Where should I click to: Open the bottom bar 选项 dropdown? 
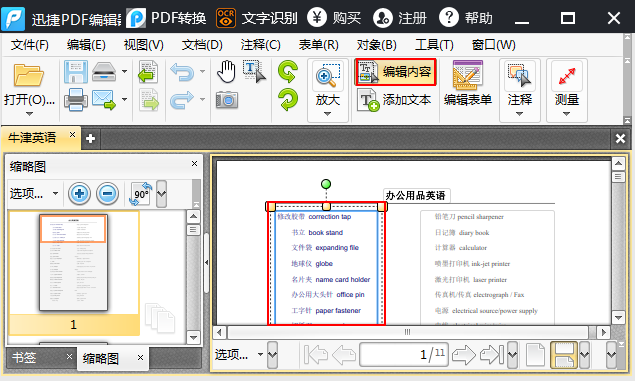239,355
